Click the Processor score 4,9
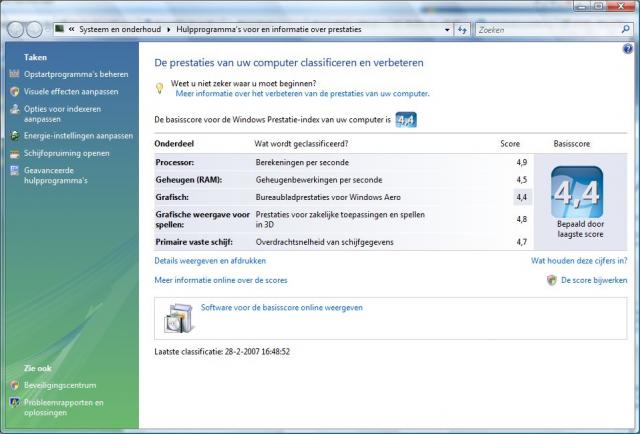The image size is (640, 434). [x=522, y=162]
